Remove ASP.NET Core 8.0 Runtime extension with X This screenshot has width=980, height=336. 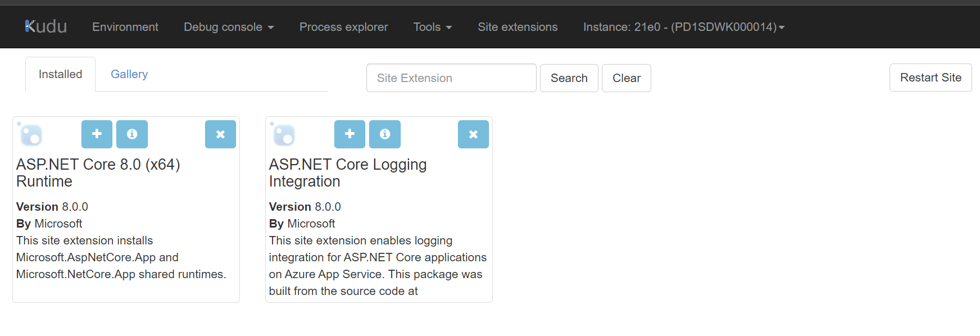pos(220,134)
